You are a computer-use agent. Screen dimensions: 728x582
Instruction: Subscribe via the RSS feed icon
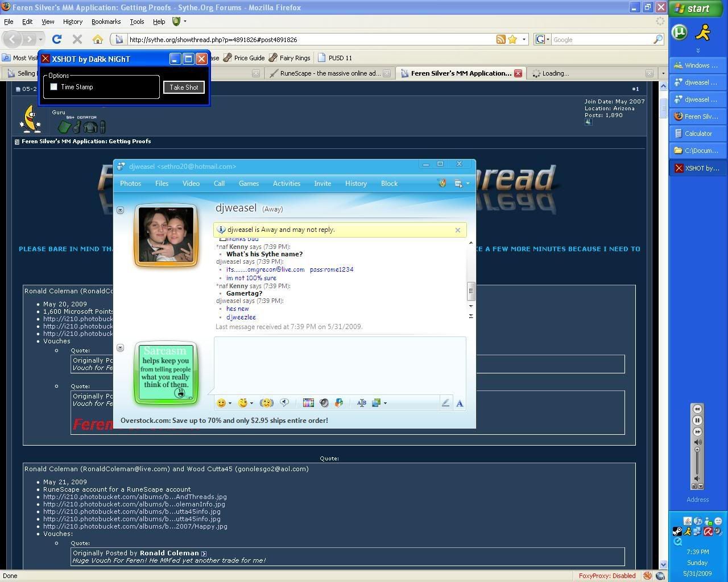(500, 39)
